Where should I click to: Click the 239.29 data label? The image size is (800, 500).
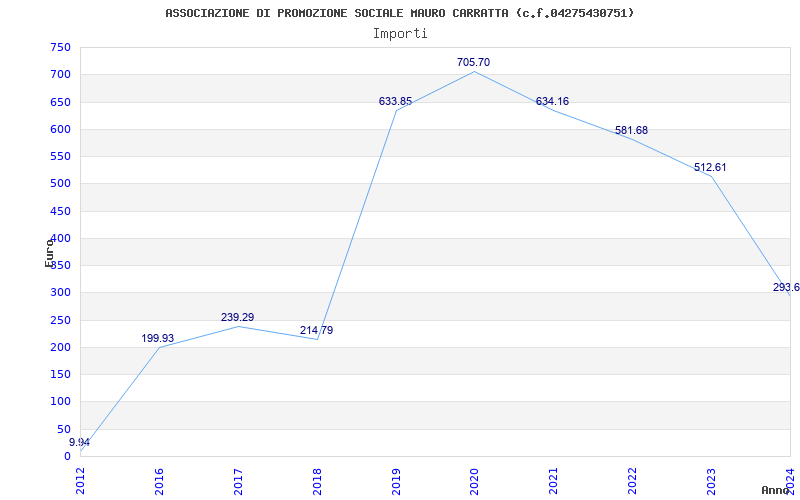coord(237,317)
